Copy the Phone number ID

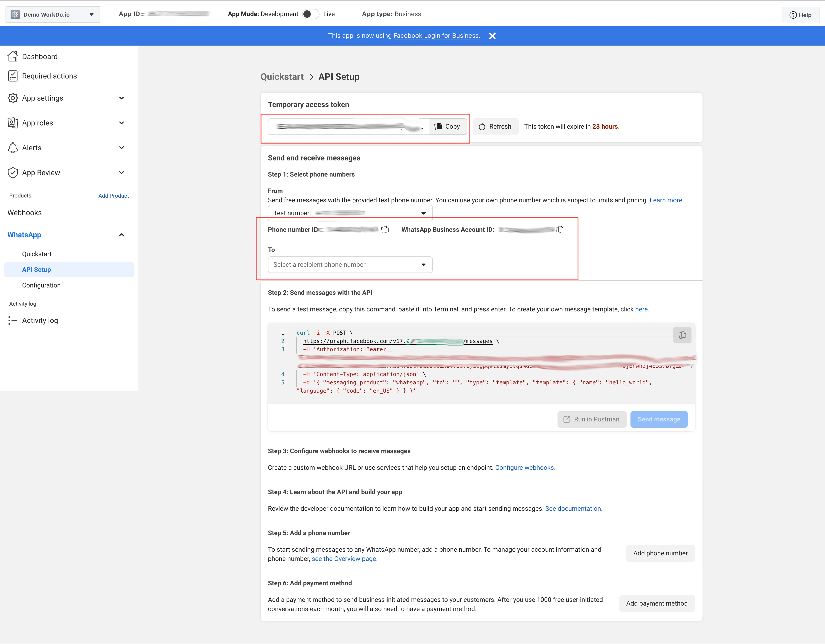coord(385,230)
